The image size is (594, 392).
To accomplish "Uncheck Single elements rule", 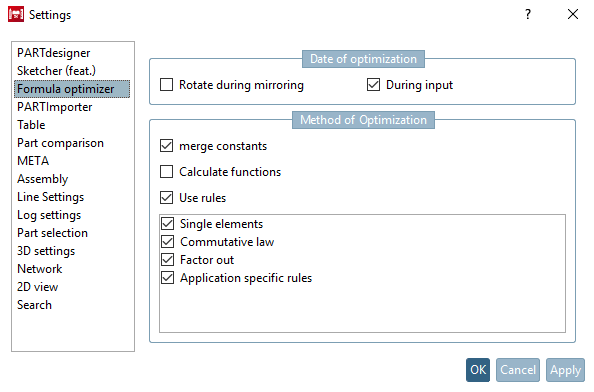I will tap(167, 224).
